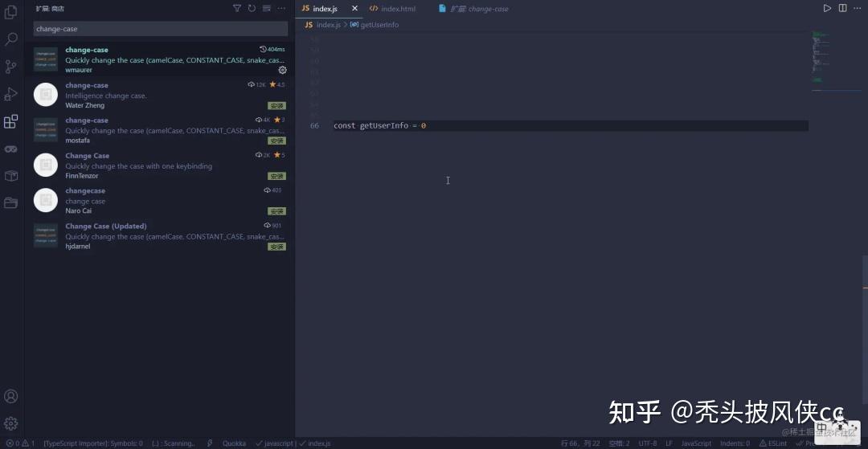868x449 pixels.
Task: Click the split editor icon
Action: pyautogui.click(x=842, y=8)
